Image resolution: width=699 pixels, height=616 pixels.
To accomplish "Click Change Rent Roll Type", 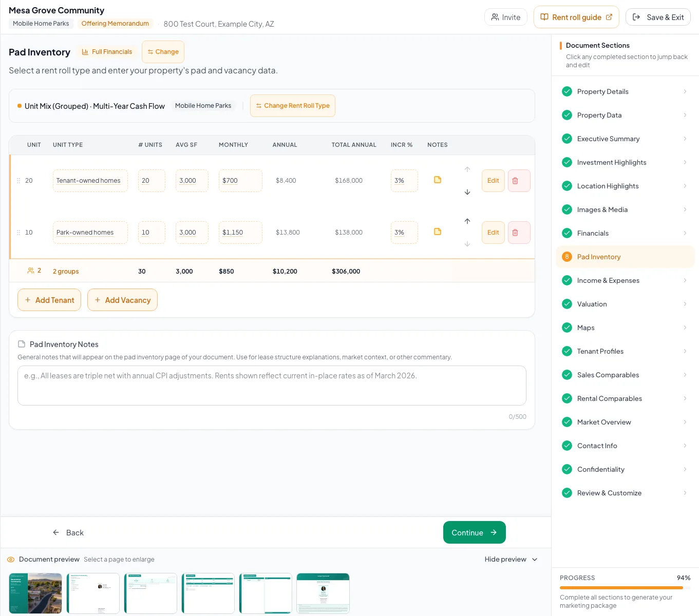I will [293, 106].
